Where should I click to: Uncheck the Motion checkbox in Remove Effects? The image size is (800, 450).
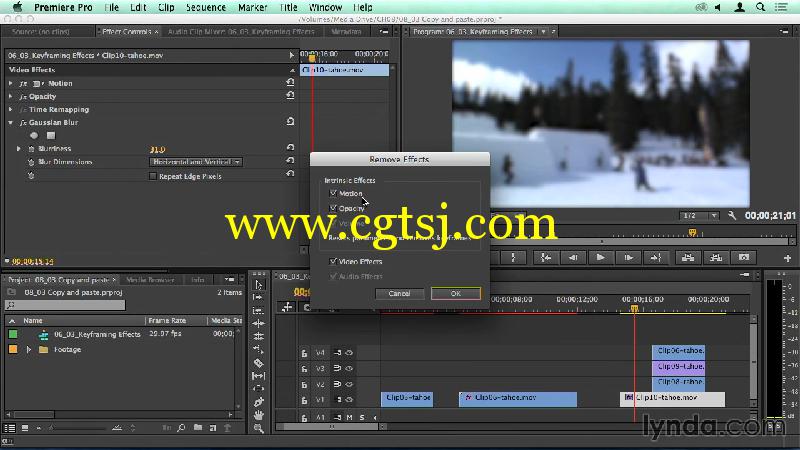pyautogui.click(x=333, y=193)
